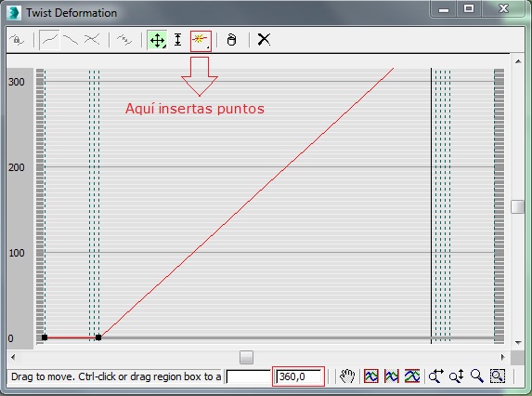Close the Twist Deformation window
The height and width of the screenshot is (396, 532).
(503, 8)
